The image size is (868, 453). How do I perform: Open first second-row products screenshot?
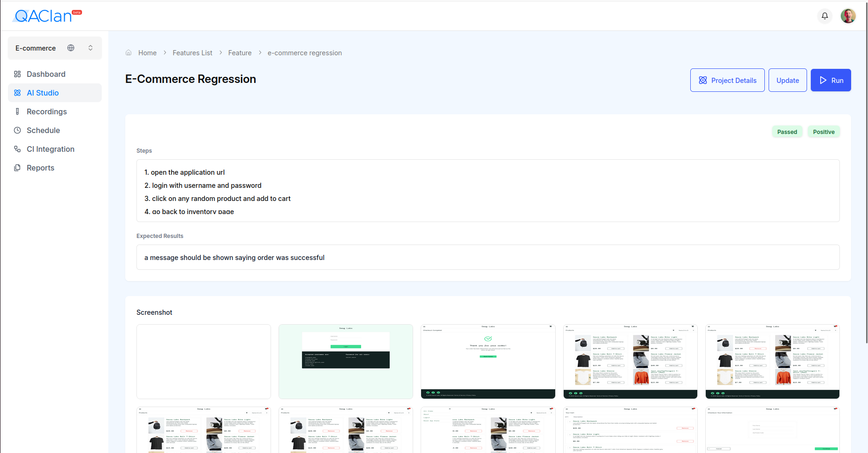click(204, 430)
